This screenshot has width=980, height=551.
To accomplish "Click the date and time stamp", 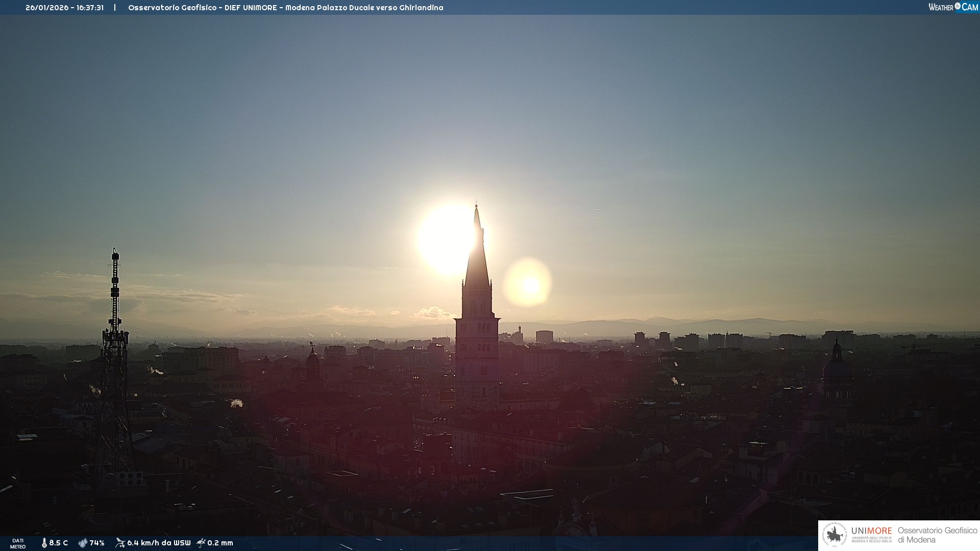I will (x=64, y=8).
